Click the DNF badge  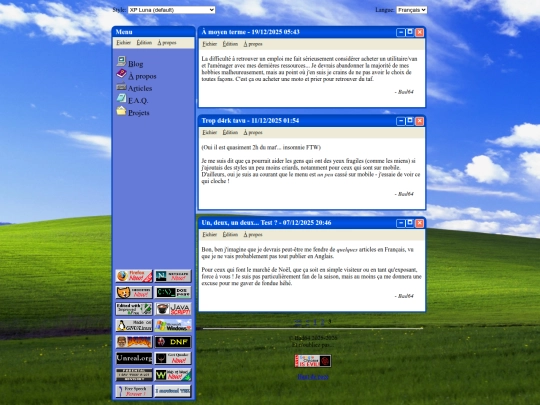coord(173,342)
